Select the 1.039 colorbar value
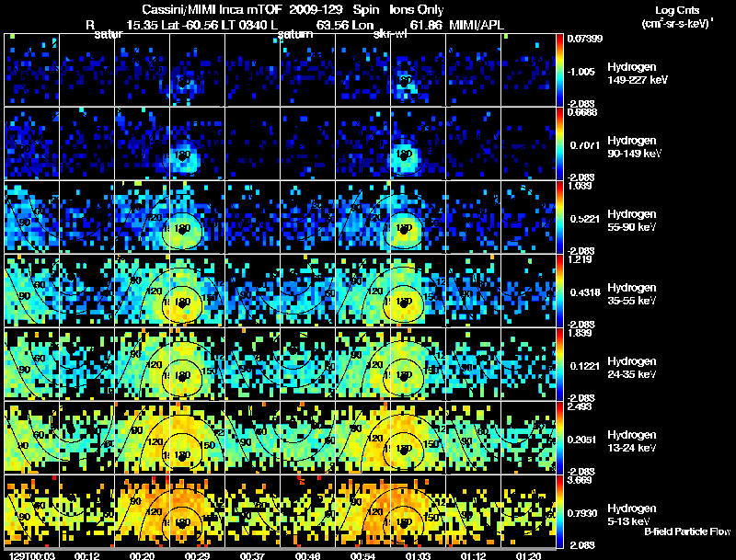Screen dimensions: 736x560 coord(580,186)
